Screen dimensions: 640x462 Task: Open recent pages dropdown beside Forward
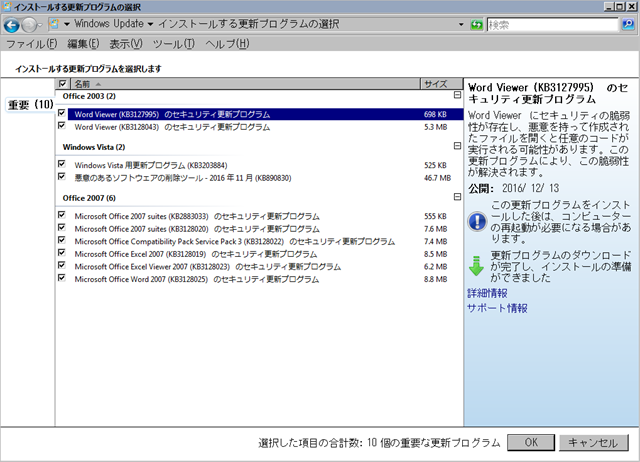click(x=40, y=25)
